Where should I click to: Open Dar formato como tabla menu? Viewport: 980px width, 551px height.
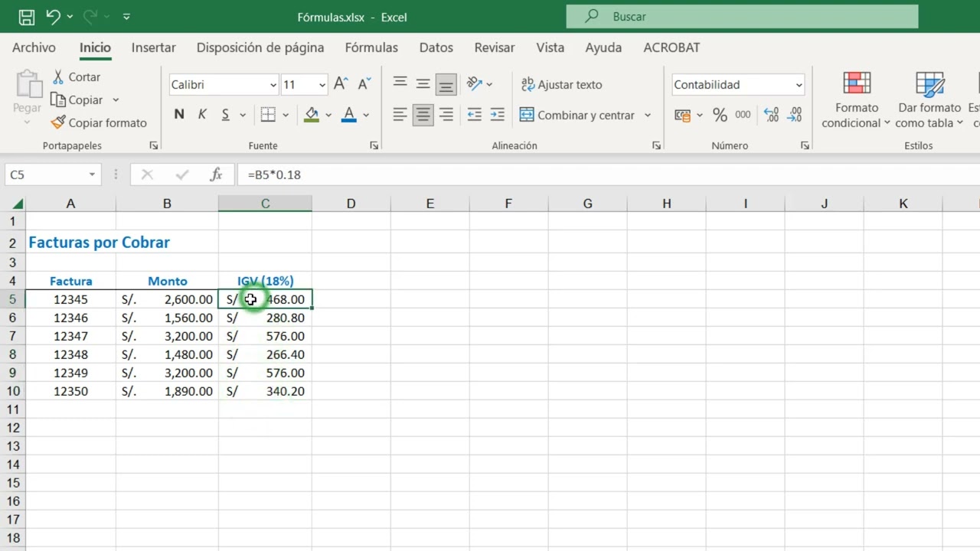click(x=929, y=100)
